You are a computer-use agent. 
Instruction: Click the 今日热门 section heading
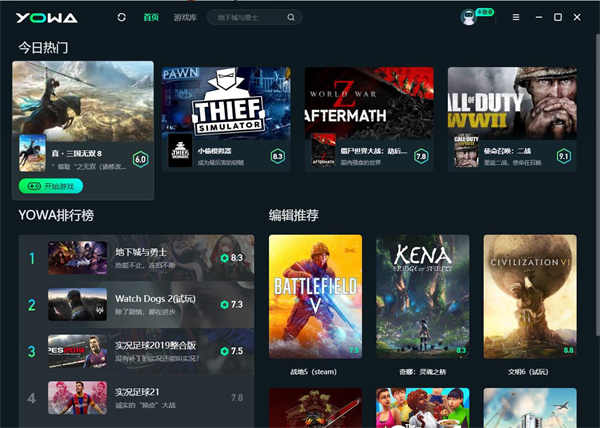click(x=43, y=48)
